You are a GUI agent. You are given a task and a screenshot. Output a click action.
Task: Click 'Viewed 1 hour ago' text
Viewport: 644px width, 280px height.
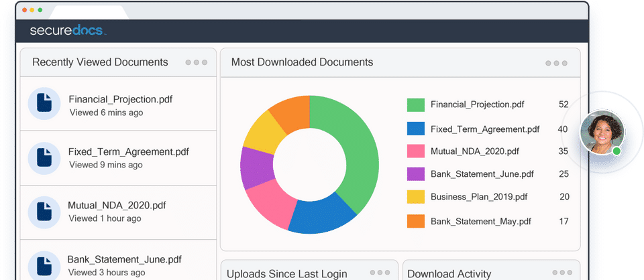[x=105, y=218]
